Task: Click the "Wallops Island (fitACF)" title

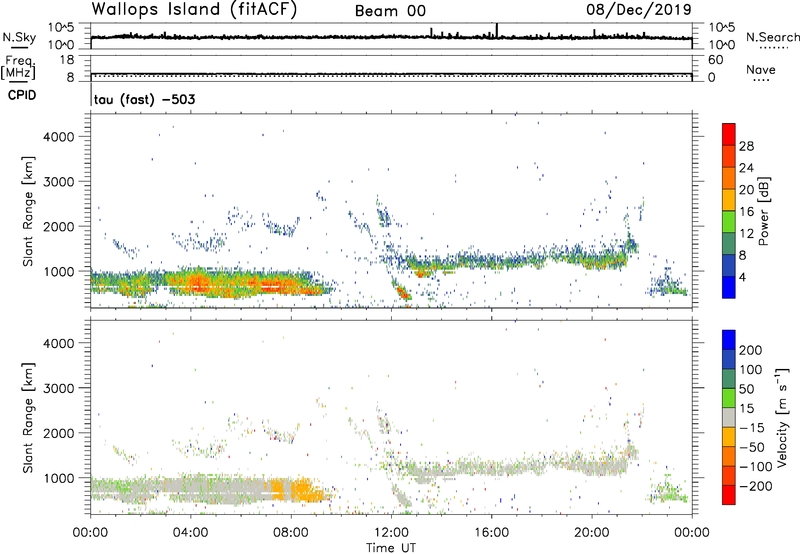Action: pos(194,9)
